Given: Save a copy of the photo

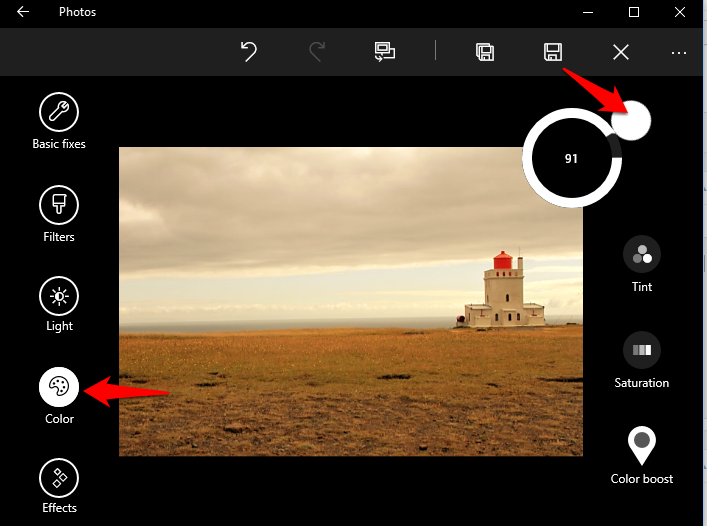Looking at the screenshot, I should tap(485, 52).
